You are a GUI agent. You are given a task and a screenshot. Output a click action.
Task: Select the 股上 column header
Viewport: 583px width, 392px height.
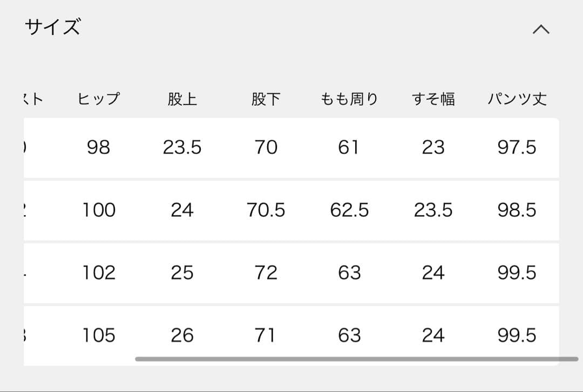coord(183,98)
